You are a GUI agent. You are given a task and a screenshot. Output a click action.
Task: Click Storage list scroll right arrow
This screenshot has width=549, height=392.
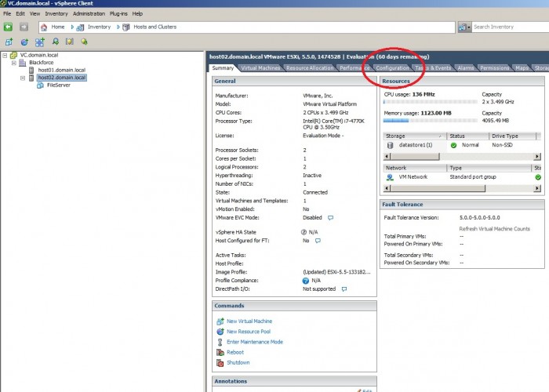coord(537,157)
